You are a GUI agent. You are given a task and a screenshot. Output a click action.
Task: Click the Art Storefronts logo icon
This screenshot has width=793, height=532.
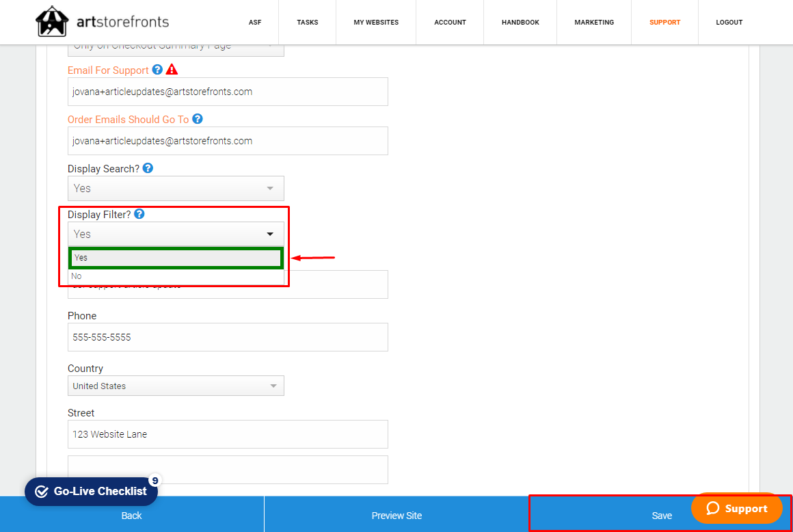tap(52, 22)
